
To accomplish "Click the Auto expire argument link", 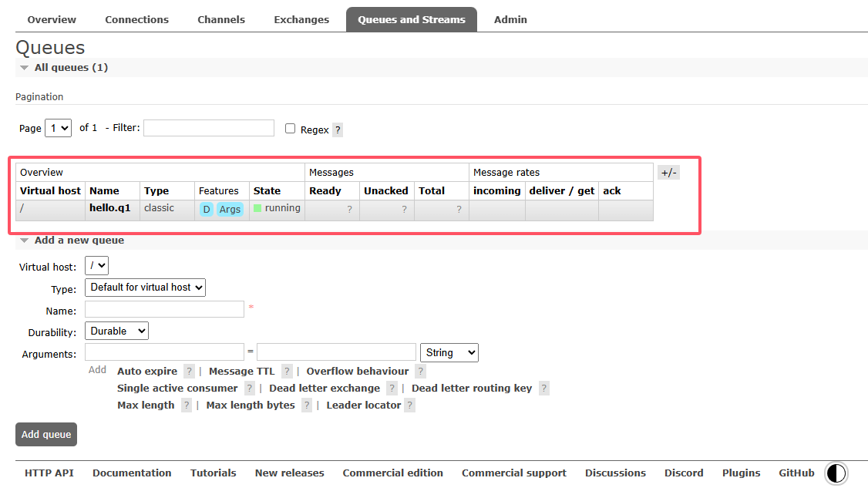I will [147, 372].
